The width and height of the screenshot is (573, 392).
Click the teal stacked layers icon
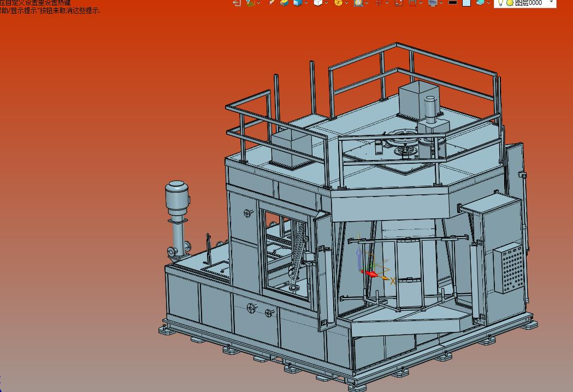(480, 3)
